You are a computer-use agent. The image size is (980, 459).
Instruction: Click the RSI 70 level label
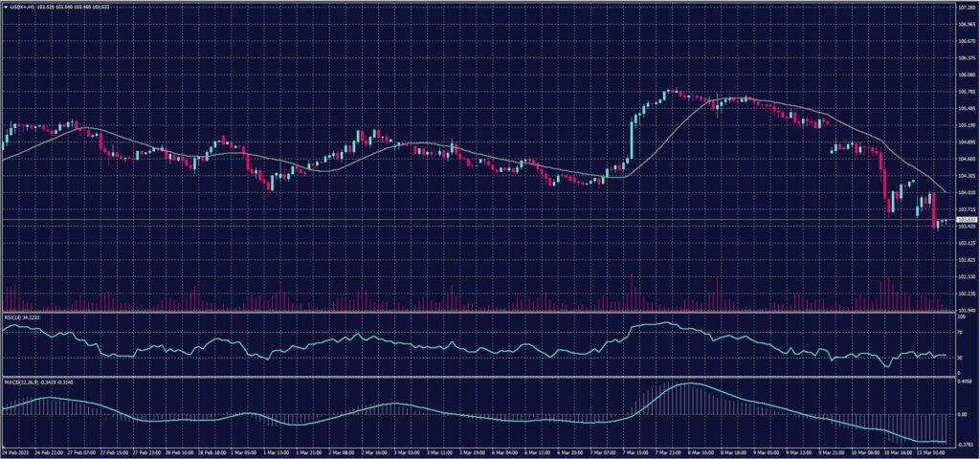tap(960, 332)
